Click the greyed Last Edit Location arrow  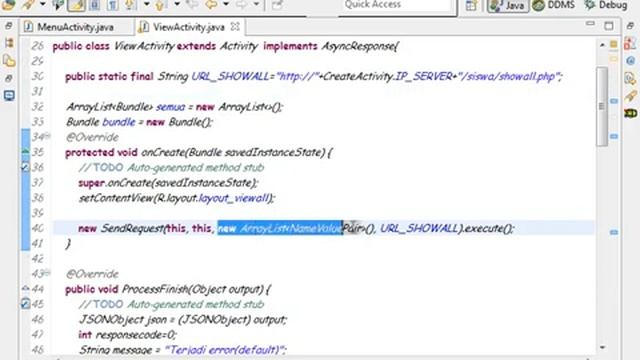point(193,5)
